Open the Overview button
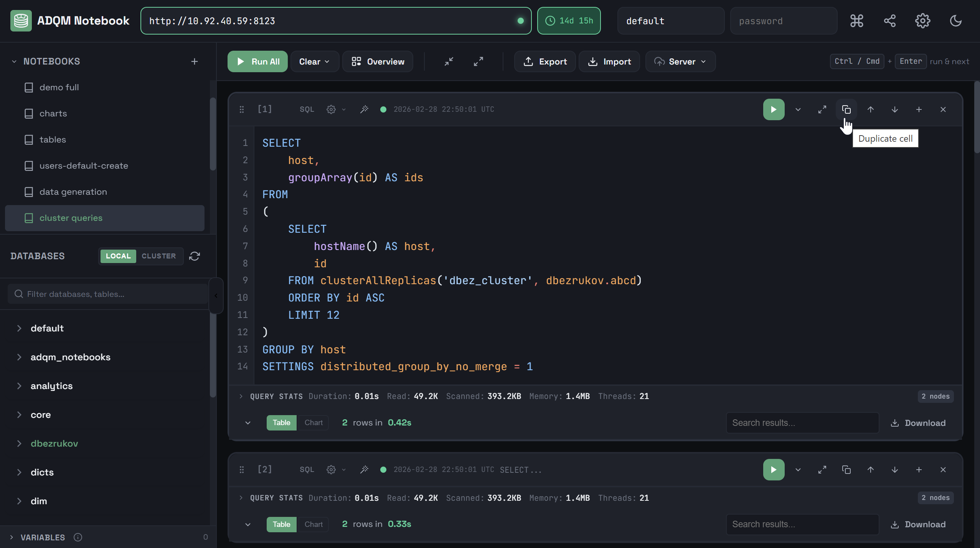This screenshot has height=548, width=980. click(378, 61)
